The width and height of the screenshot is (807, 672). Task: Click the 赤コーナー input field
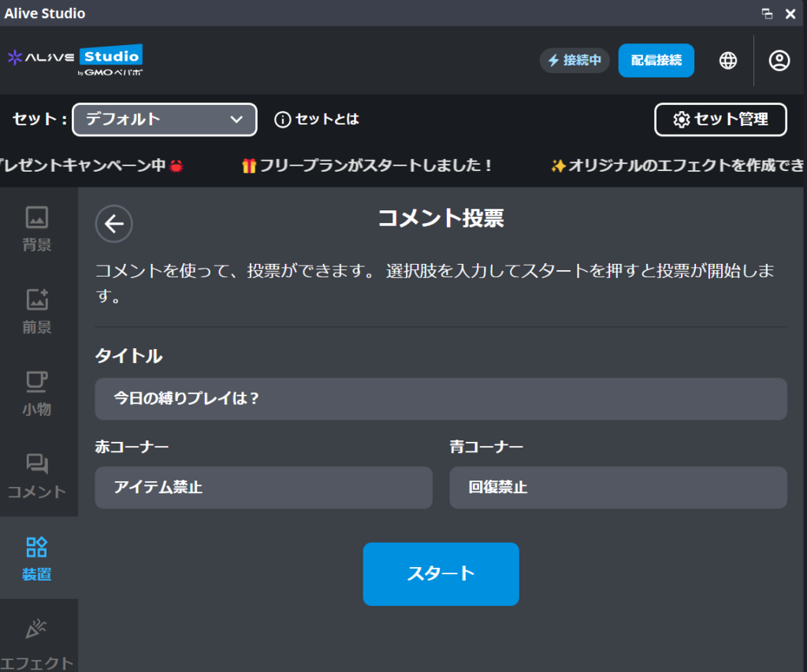coord(263,488)
